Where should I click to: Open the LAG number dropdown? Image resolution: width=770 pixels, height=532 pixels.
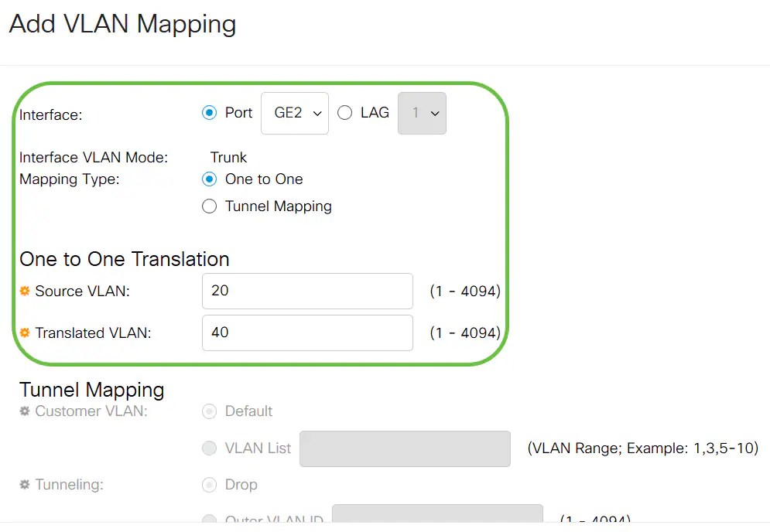422,112
